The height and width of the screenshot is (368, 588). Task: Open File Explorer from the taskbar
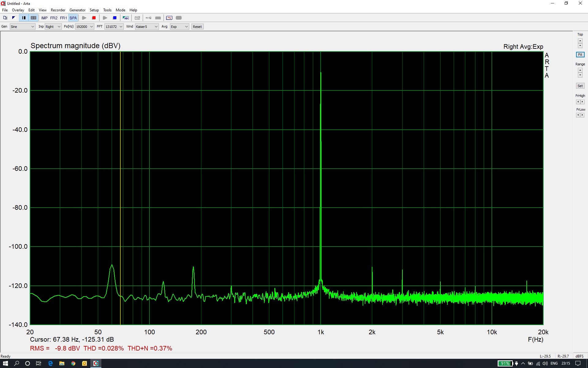coord(62,363)
